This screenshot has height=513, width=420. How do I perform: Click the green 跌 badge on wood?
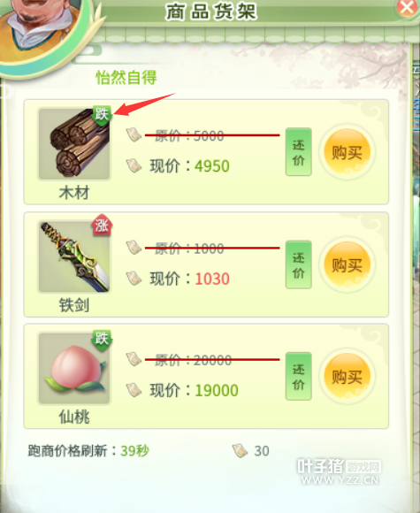(102, 115)
